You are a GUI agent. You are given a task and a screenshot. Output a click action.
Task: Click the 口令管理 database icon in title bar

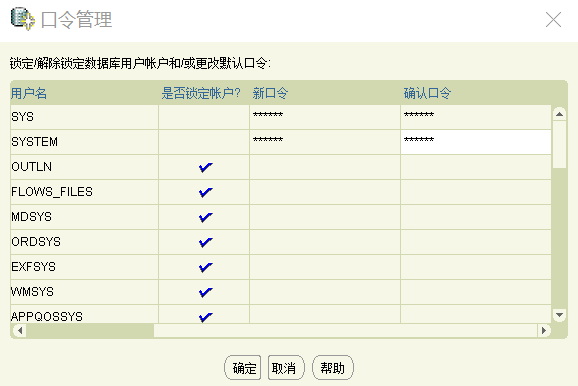[23, 19]
